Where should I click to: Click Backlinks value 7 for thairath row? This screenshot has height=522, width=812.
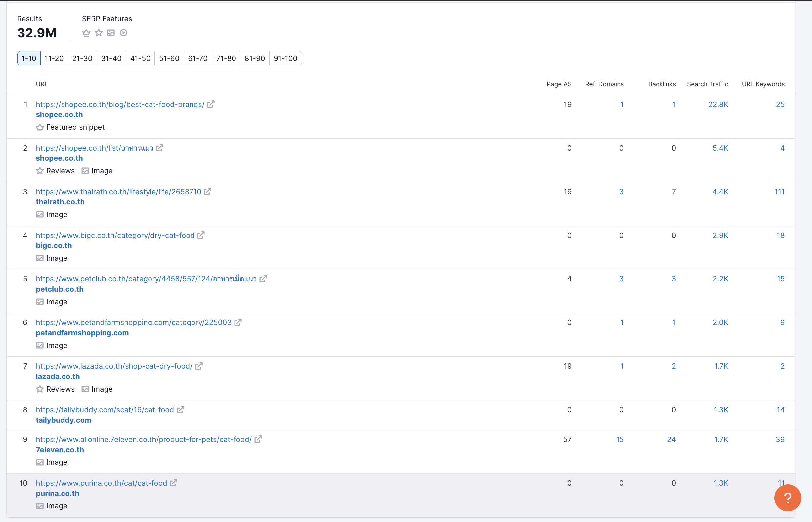pos(674,192)
